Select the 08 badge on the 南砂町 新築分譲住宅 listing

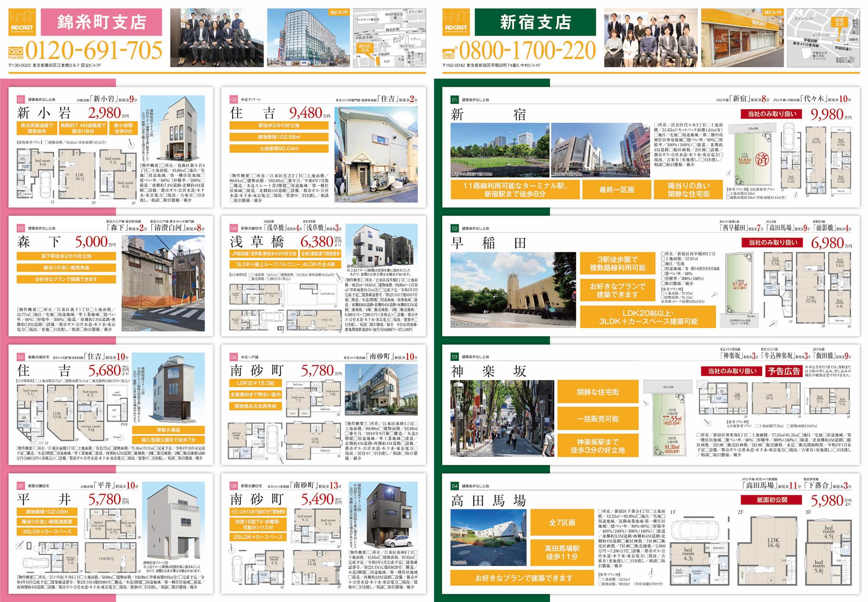click(233, 486)
